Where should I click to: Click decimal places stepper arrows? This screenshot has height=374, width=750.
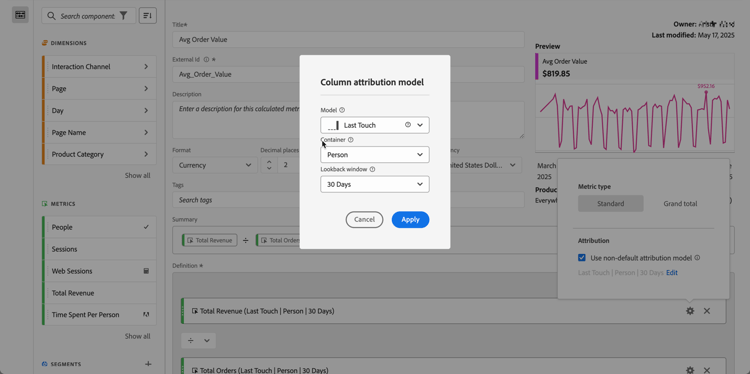tap(269, 165)
